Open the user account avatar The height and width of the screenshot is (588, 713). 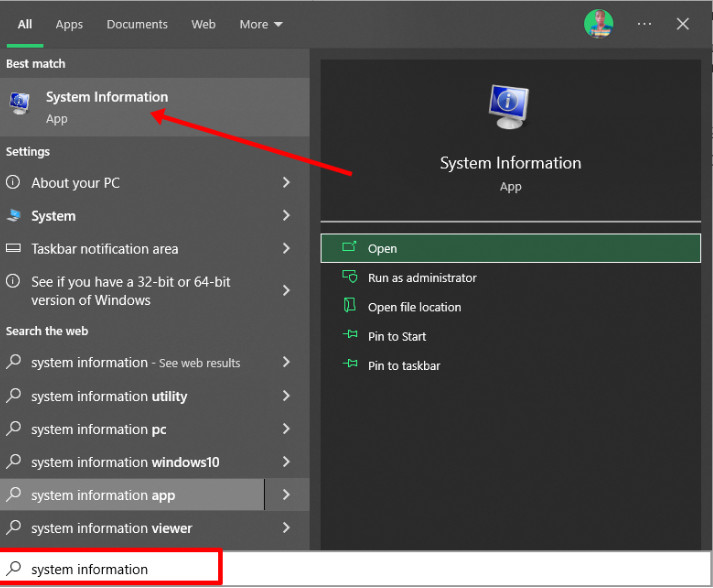[x=598, y=24]
